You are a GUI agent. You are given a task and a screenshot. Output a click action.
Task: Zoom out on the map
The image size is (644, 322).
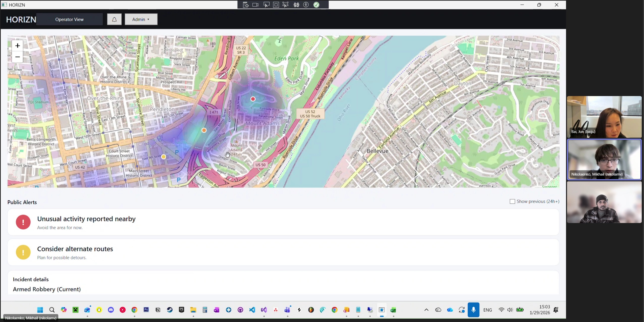17,57
